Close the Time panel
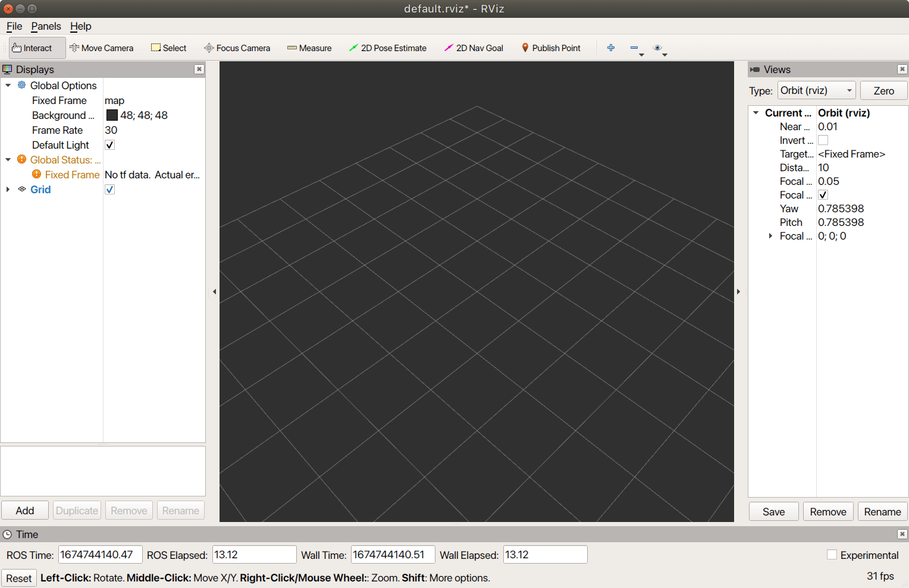Image resolution: width=909 pixels, height=588 pixels. 902,534
